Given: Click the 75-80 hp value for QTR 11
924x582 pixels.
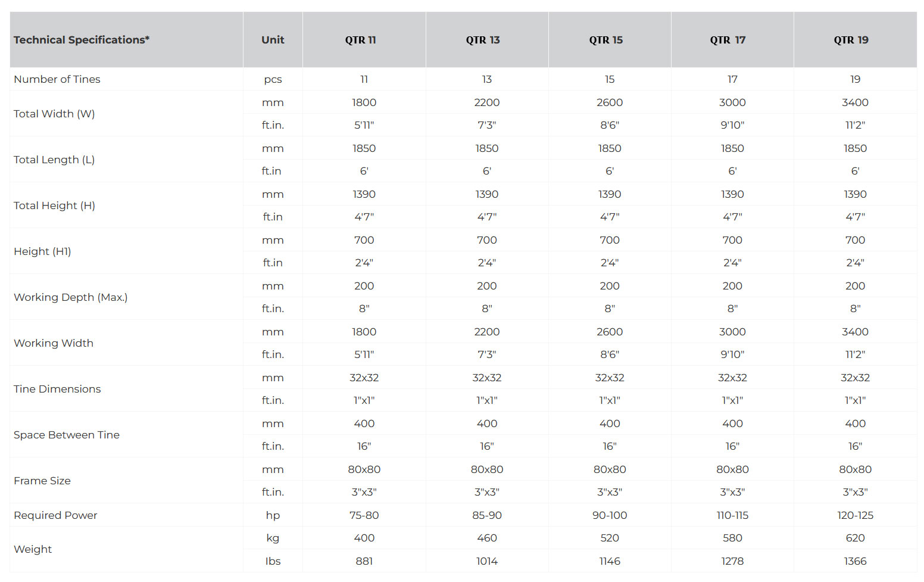Looking at the screenshot, I should pyautogui.click(x=364, y=515).
